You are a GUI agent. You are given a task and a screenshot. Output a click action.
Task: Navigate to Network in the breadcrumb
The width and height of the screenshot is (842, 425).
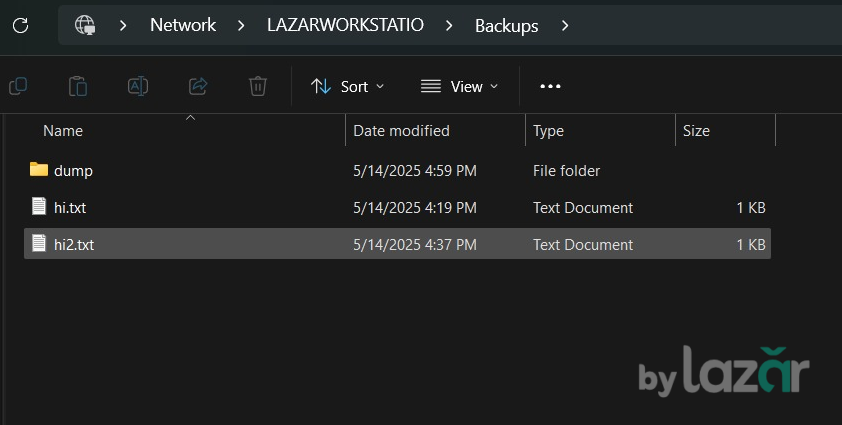coord(183,25)
